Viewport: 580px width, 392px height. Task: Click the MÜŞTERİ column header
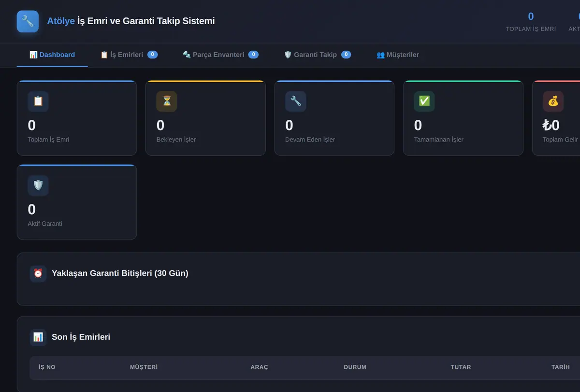(x=144, y=367)
